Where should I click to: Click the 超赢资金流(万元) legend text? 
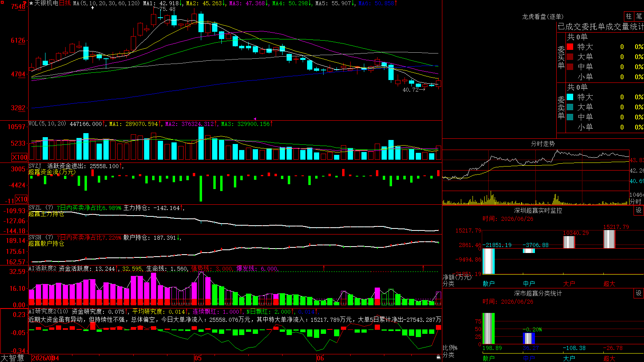tap(52, 172)
